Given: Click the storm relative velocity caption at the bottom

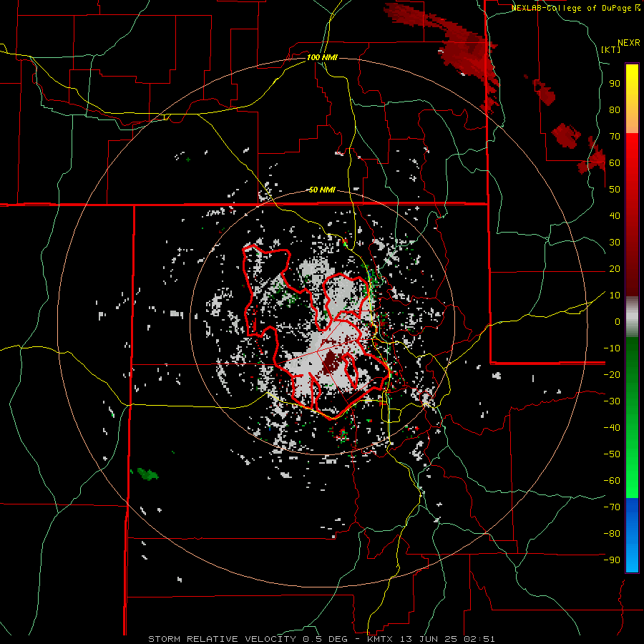Looking at the screenshot, I should tap(321, 639).
